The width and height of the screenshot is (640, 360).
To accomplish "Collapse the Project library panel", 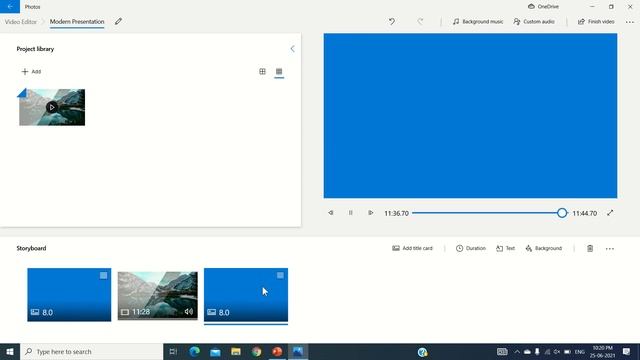I will click(292, 49).
